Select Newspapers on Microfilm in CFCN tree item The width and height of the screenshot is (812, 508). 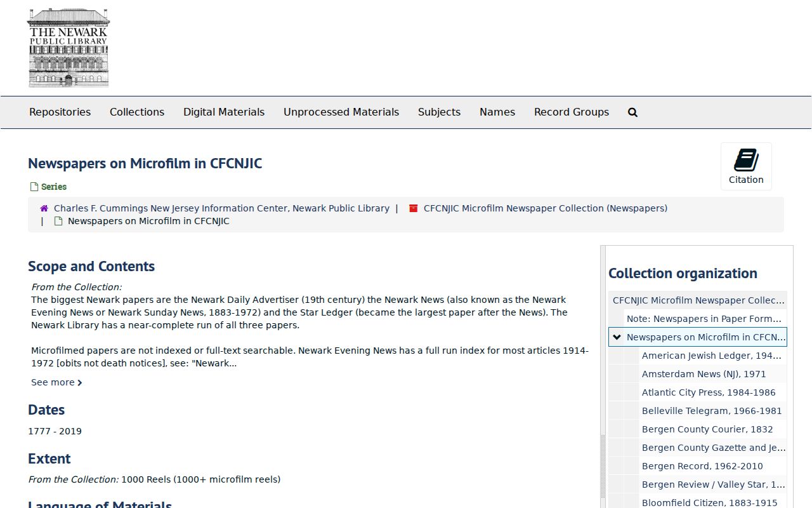[706, 337]
